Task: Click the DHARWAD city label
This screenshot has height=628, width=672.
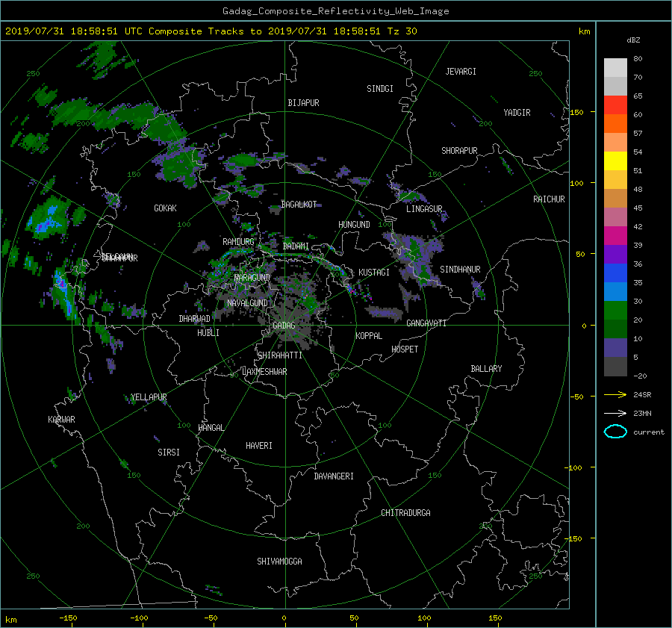Action: [x=195, y=319]
